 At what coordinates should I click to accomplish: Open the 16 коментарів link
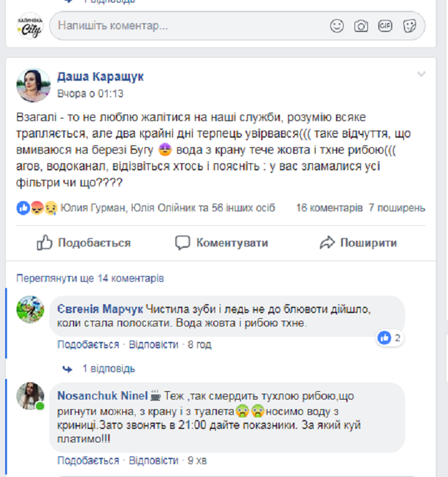[x=330, y=208]
